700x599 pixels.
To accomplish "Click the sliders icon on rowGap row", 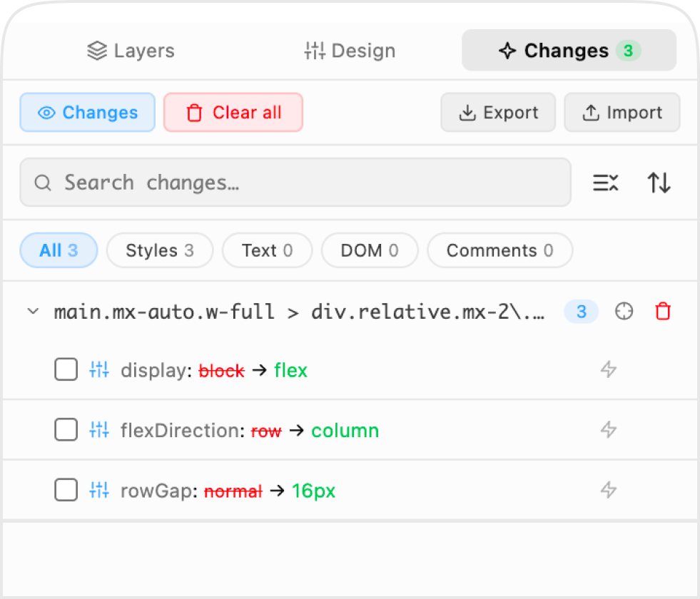I will [99, 490].
